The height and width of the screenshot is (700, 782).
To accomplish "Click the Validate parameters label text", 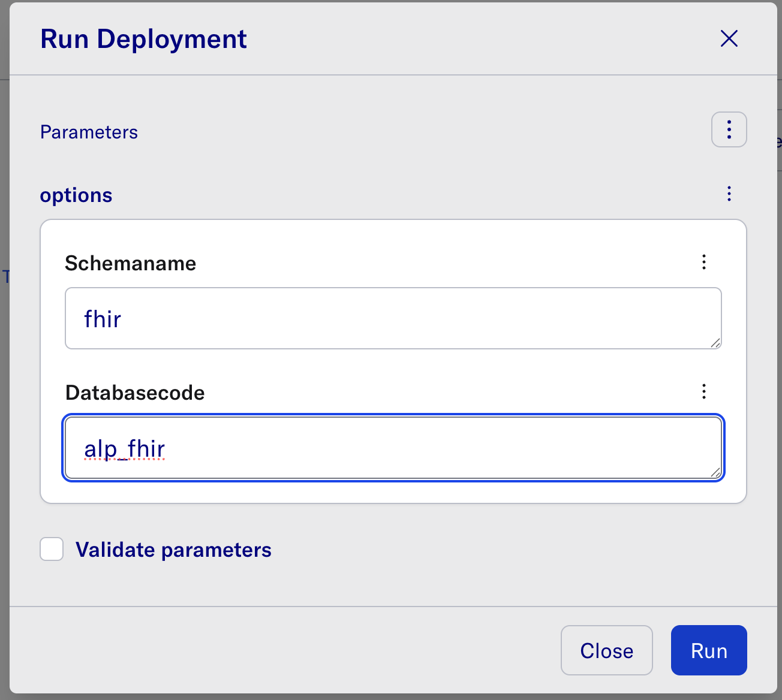I will point(173,550).
